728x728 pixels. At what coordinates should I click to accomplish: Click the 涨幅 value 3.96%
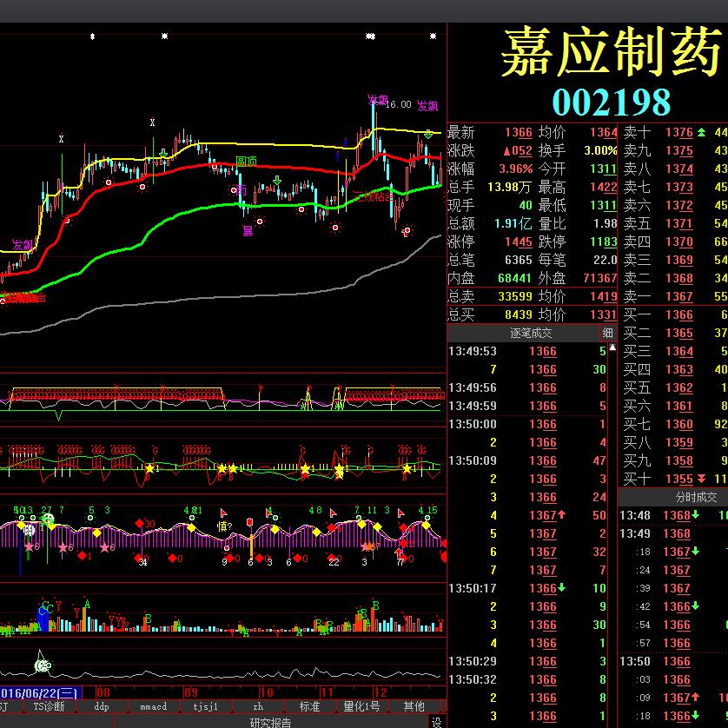click(x=516, y=169)
